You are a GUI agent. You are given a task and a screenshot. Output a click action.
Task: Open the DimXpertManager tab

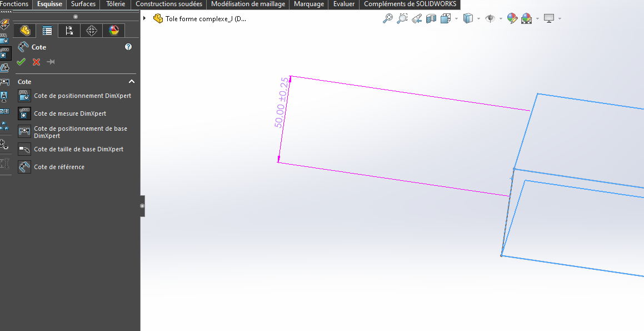(92, 31)
